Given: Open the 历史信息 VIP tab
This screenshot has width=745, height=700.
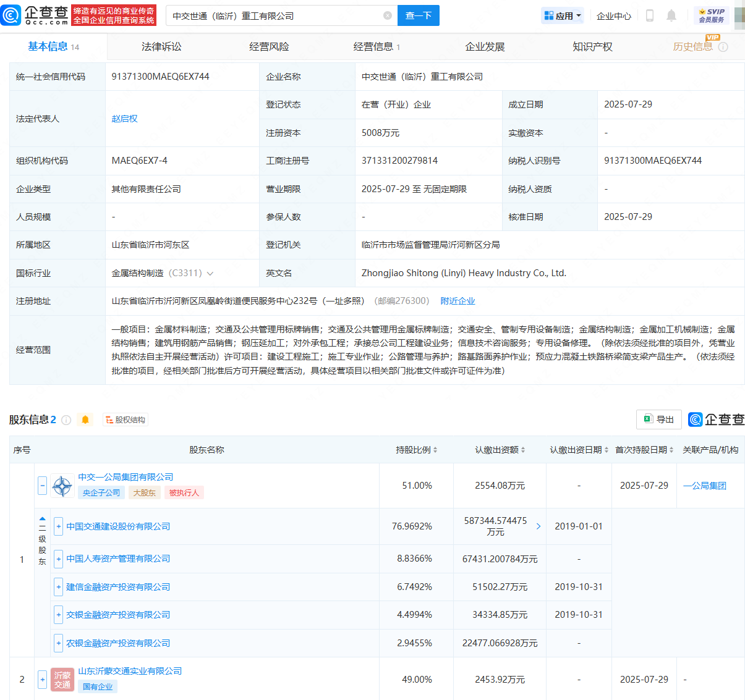Looking at the screenshot, I should [692, 47].
